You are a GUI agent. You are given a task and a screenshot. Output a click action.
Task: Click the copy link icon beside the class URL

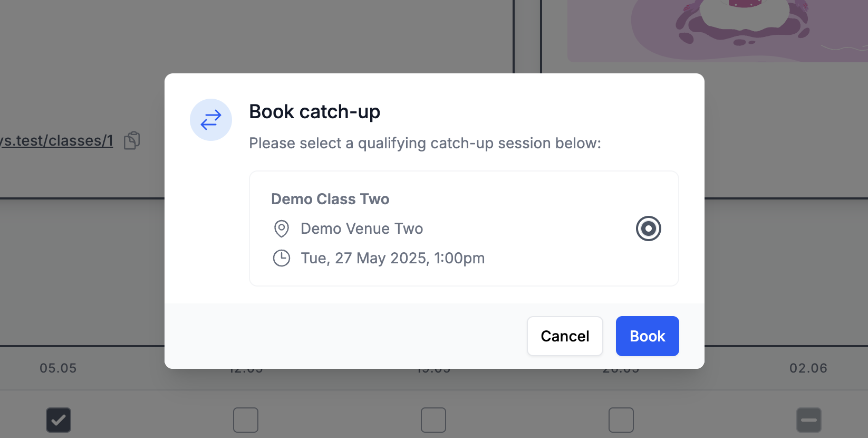point(131,140)
